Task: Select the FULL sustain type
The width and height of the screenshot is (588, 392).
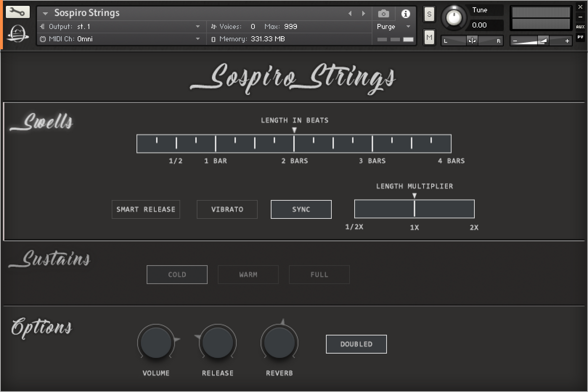Action: [x=319, y=275]
